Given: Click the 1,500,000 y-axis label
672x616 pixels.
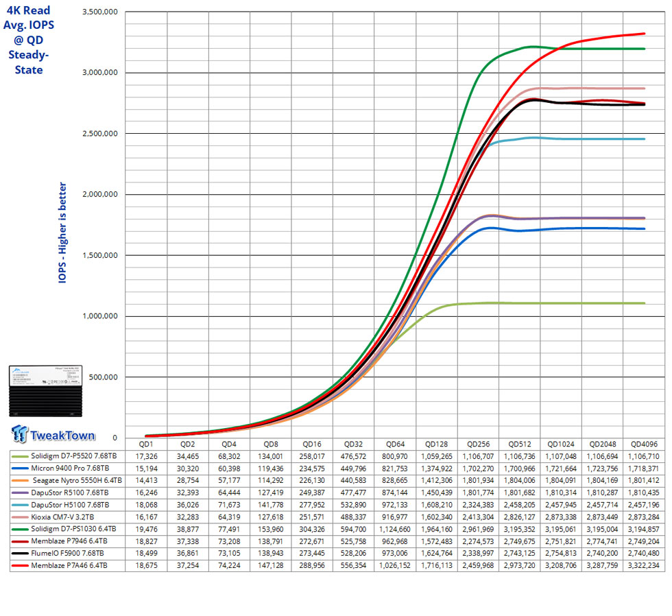Looking at the screenshot, I should point(100,255).
